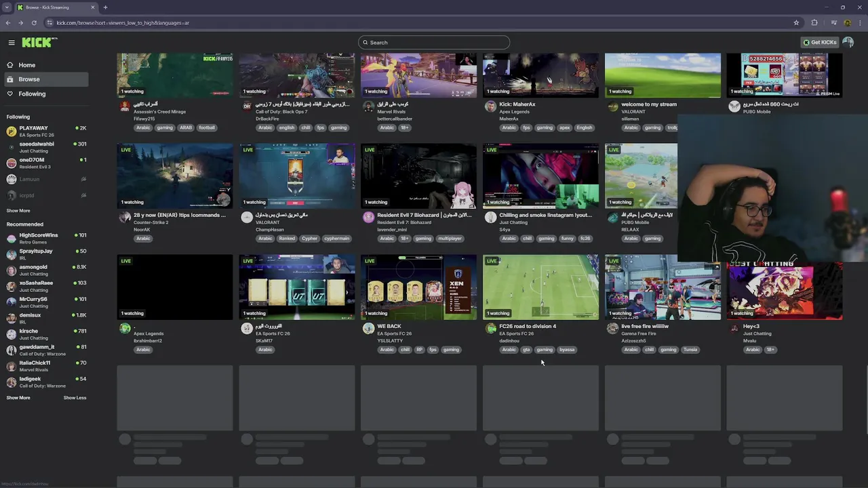
Task: Open the user profile avatar menu
Action: click(848, 42)
